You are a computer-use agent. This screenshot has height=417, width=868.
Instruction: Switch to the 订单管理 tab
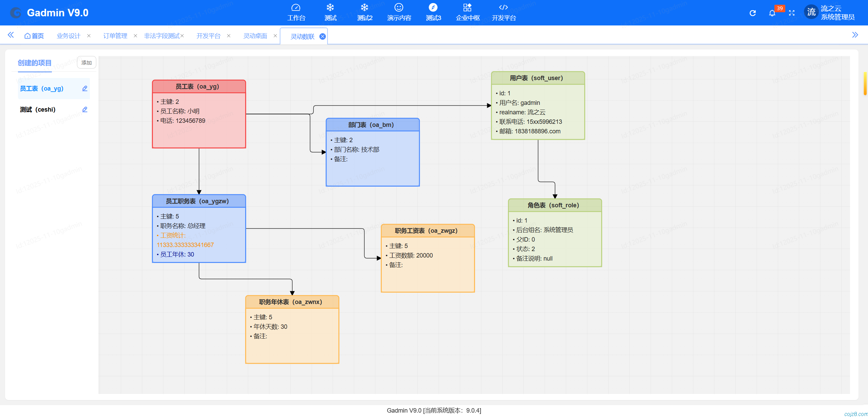pos(115,36)
